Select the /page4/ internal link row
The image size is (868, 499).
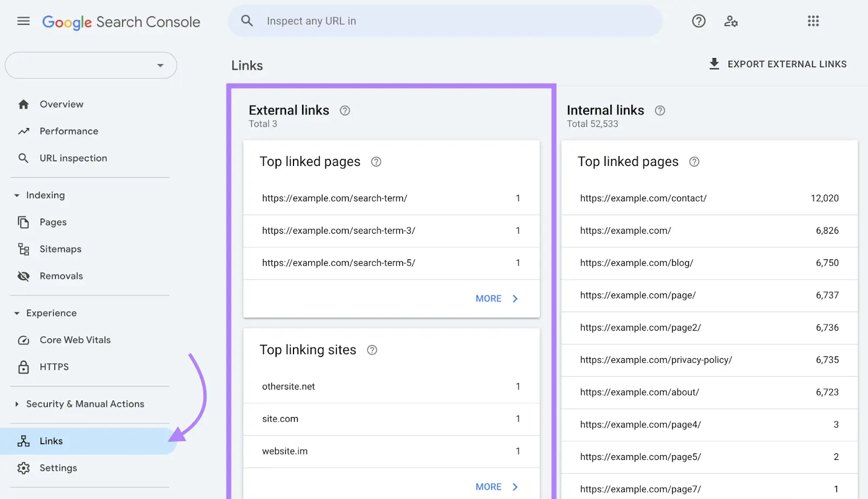[x=709, y=425]
